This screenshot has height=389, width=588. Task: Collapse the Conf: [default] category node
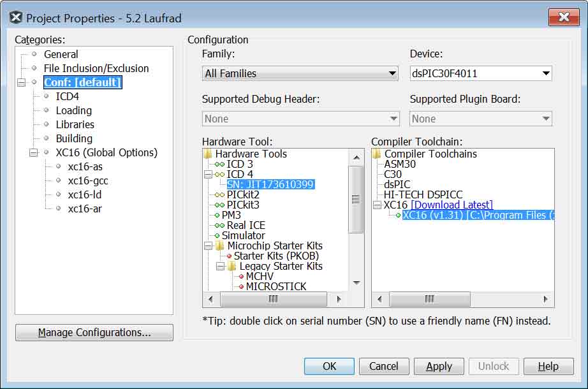[22, 82]
